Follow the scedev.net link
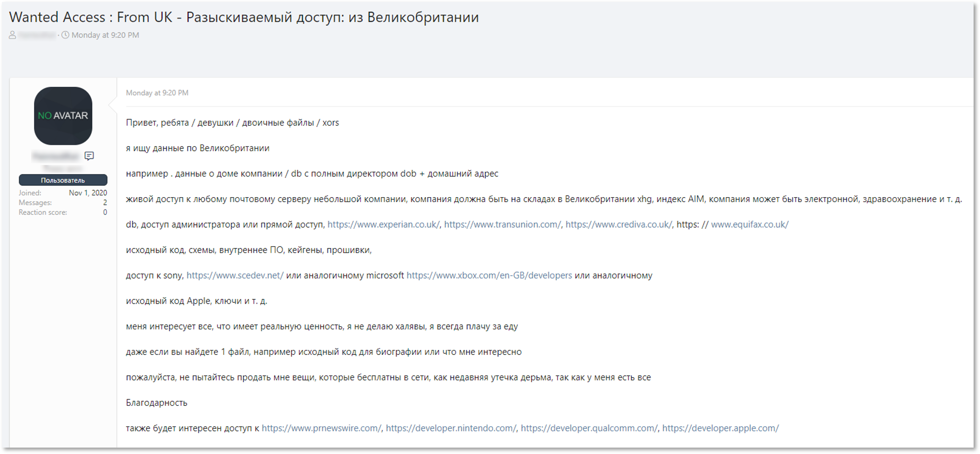 pos(235,276)
